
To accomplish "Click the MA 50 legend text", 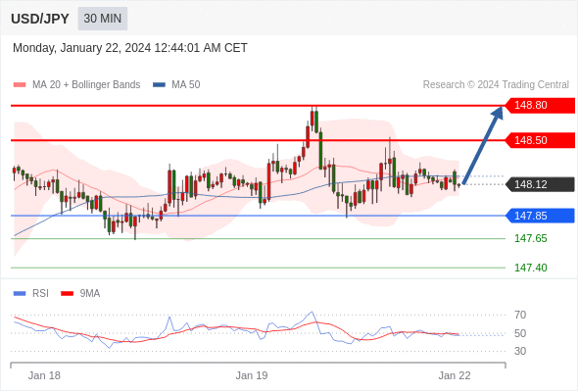I will click(x=186, y=85).
